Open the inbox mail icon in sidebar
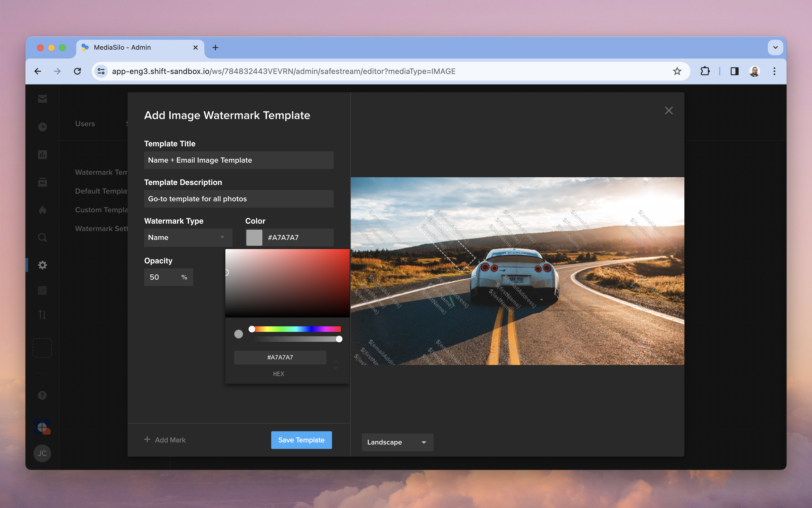This screenshot has width=812, height=508. tap(42, 99)
